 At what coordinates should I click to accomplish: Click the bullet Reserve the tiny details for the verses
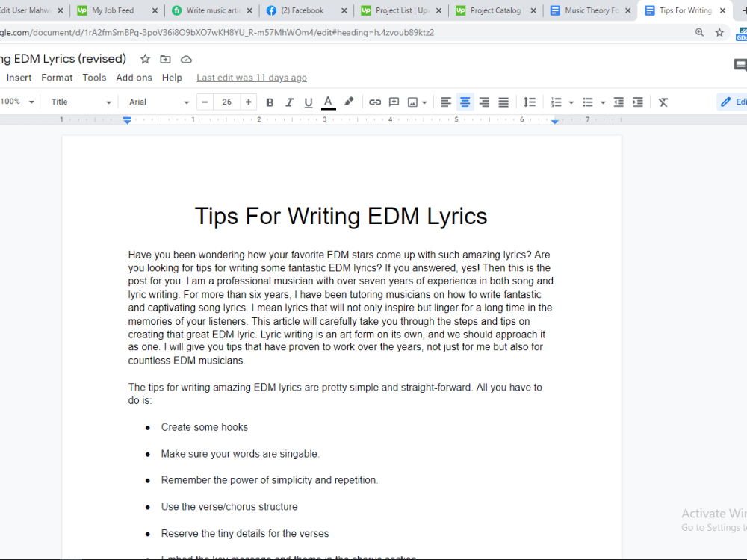tap(245, 533)
